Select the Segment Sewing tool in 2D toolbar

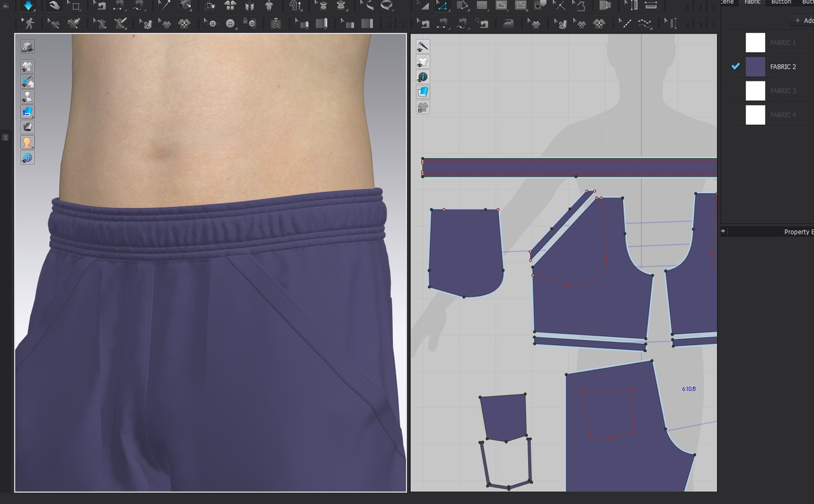[x=443, y=24]
